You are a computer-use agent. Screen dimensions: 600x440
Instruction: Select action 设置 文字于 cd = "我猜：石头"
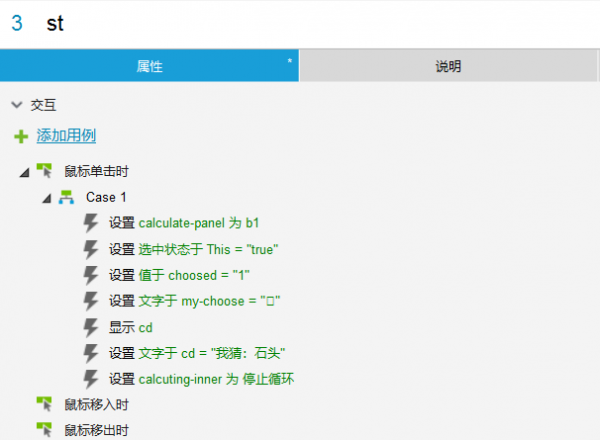click(x=197, y=353)
